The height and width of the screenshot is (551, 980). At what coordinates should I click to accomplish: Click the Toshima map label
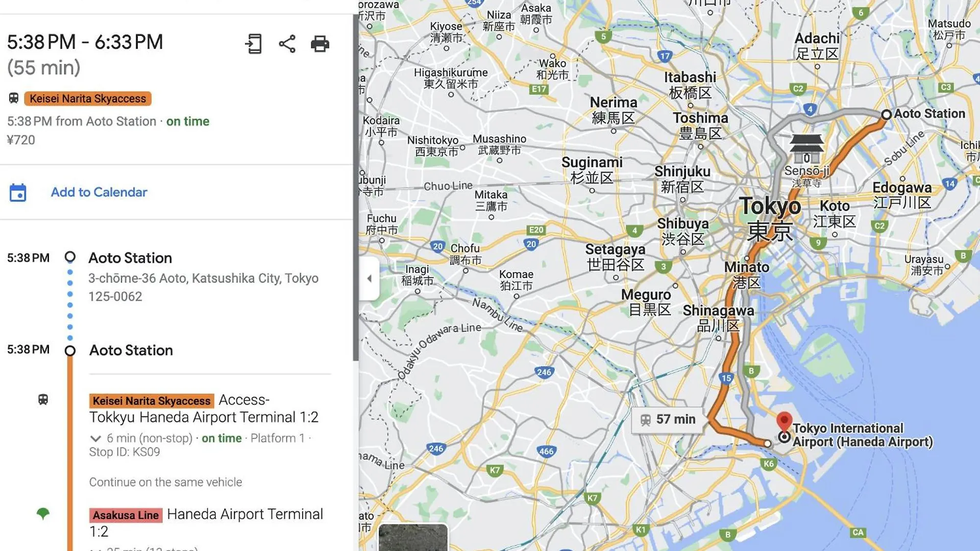(x=700, y=126)
